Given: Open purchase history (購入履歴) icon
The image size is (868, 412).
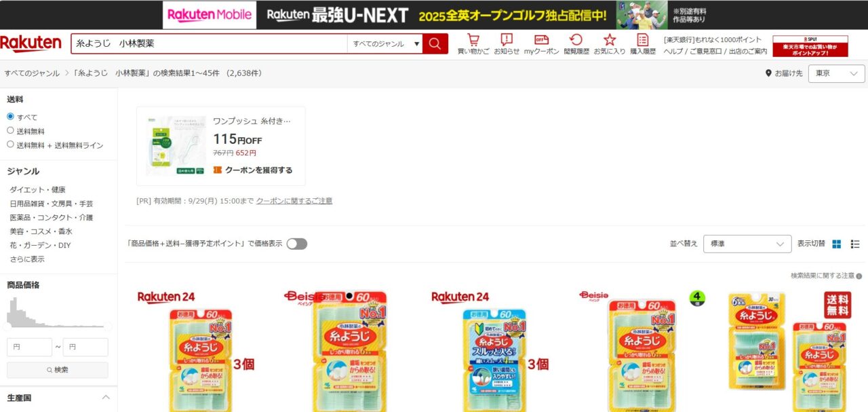Looking at the screenshot, I should [x=643, y=44].
